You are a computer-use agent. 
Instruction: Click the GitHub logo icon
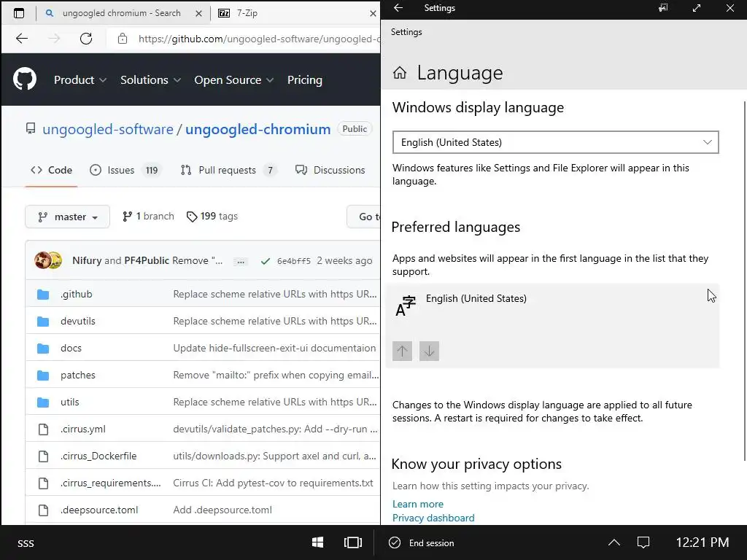(25, 79)
